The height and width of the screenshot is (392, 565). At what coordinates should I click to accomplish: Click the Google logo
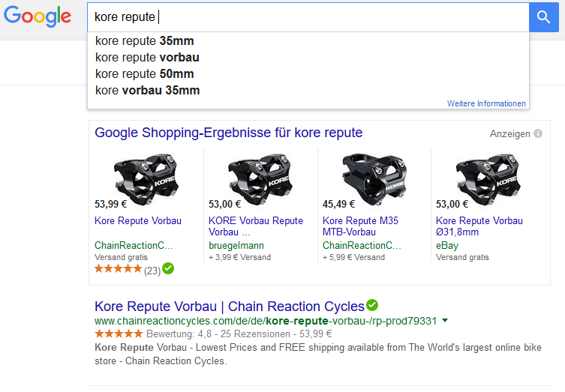38,16
